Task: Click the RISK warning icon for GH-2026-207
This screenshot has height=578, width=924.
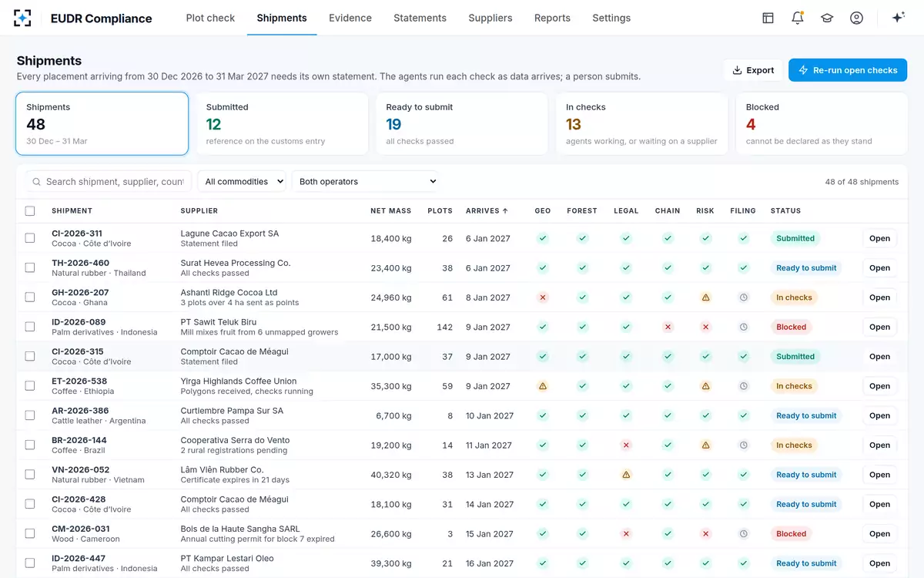Action: pyautogui.click(x=705, y=297)
